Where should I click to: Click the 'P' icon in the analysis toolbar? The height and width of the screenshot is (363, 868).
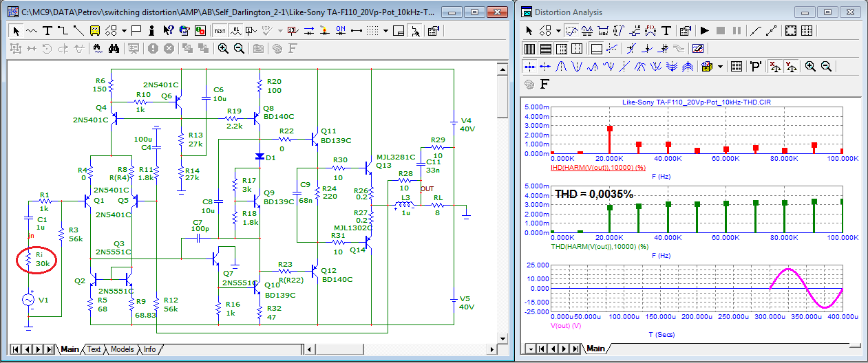[x=755, y=67]
